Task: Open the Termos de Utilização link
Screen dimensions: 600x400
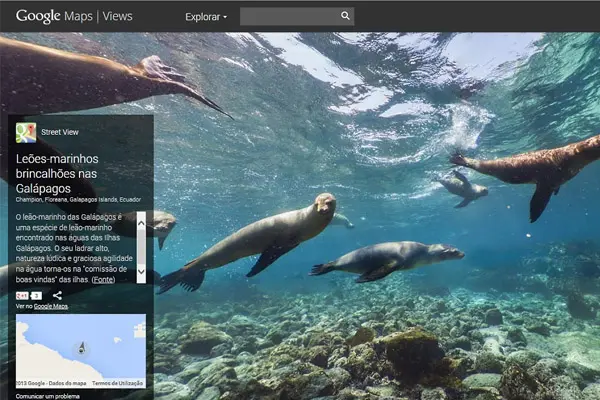Action: click(117, 383)
